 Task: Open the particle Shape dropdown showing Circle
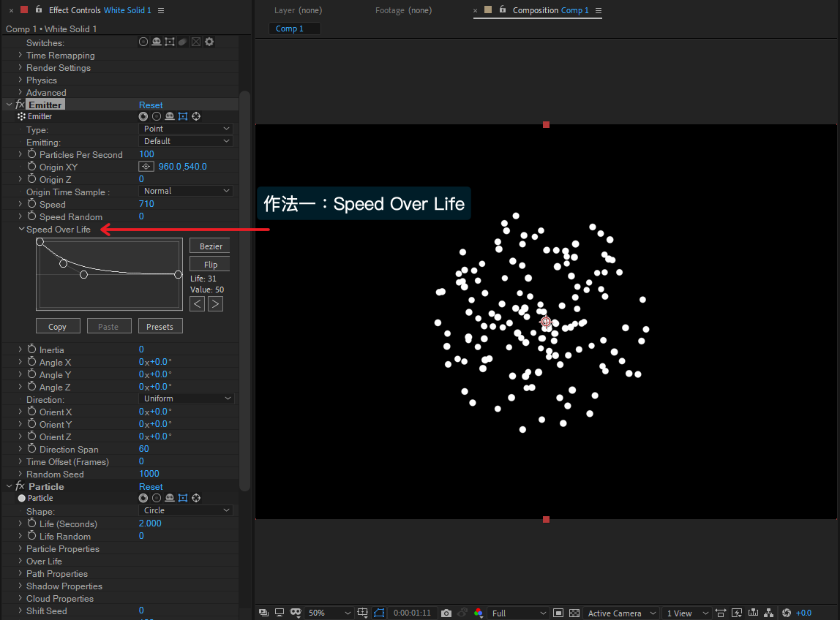coord(186,510)
